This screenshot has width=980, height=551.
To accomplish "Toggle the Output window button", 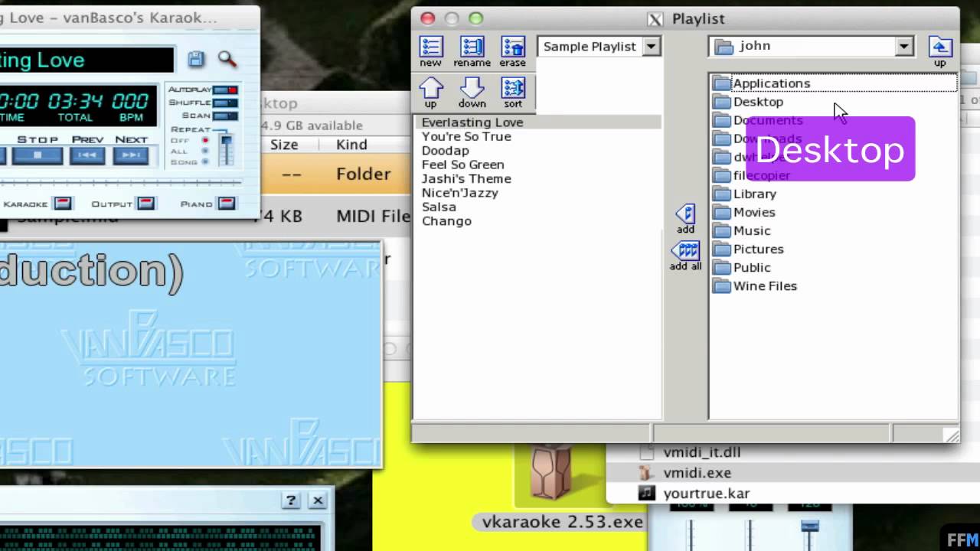I will [x=145, y=204].
